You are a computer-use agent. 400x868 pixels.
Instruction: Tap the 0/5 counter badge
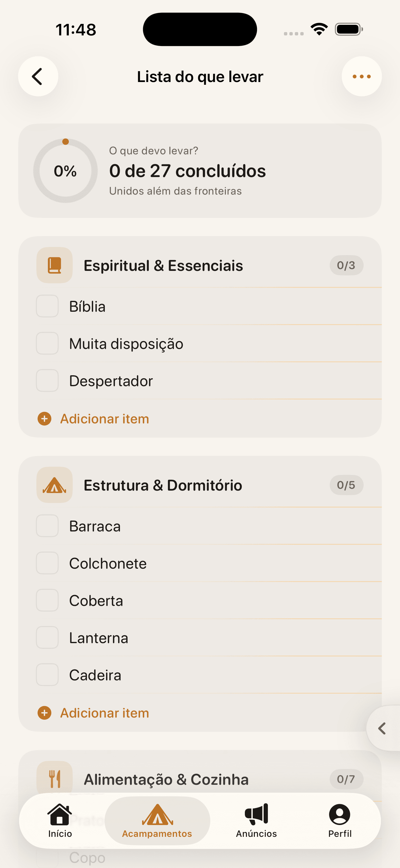346,485
